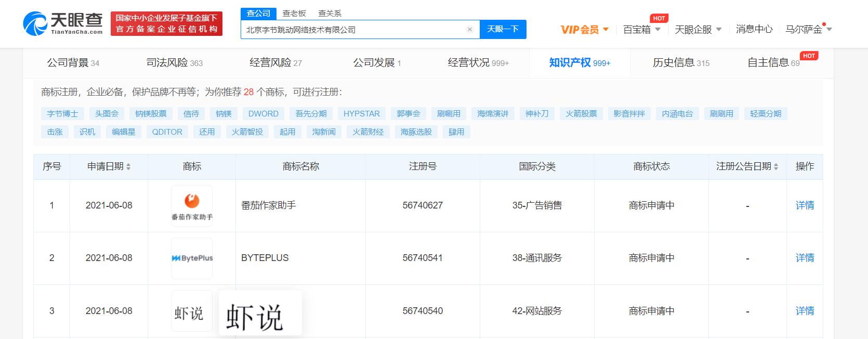Screen dimensions: 868x339
Task: Open the 经营风险 tab
Action: point(275,63)
